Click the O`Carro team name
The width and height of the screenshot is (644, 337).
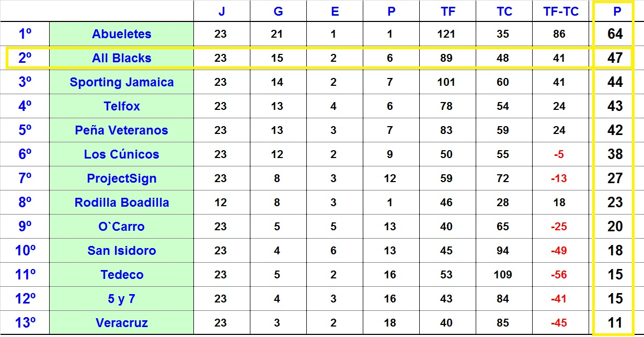coord(121,227)
